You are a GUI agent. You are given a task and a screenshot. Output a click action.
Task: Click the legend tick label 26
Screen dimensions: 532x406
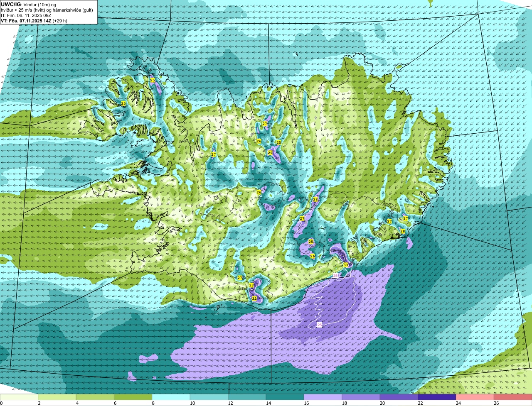click(497, 403)
